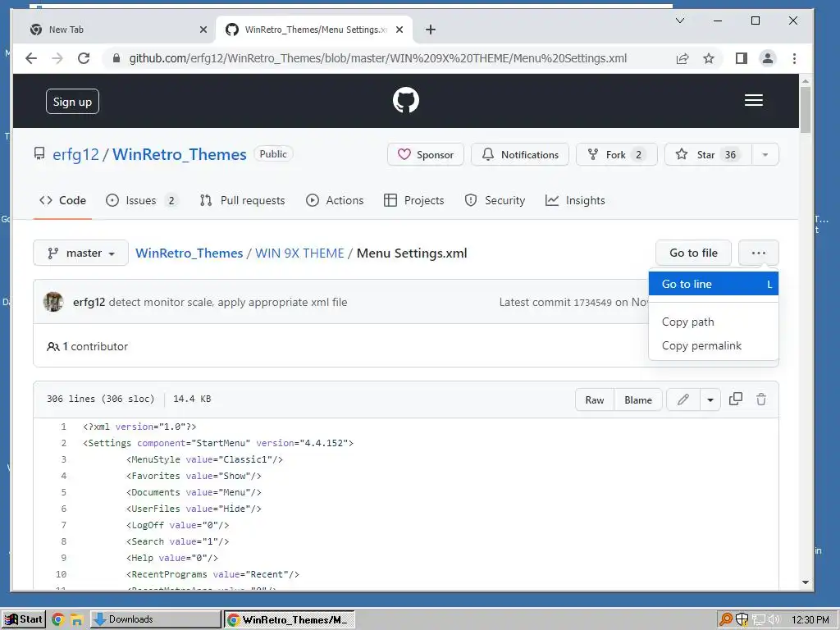Copy raw contents with the copy icon

(x=736, y=399)
